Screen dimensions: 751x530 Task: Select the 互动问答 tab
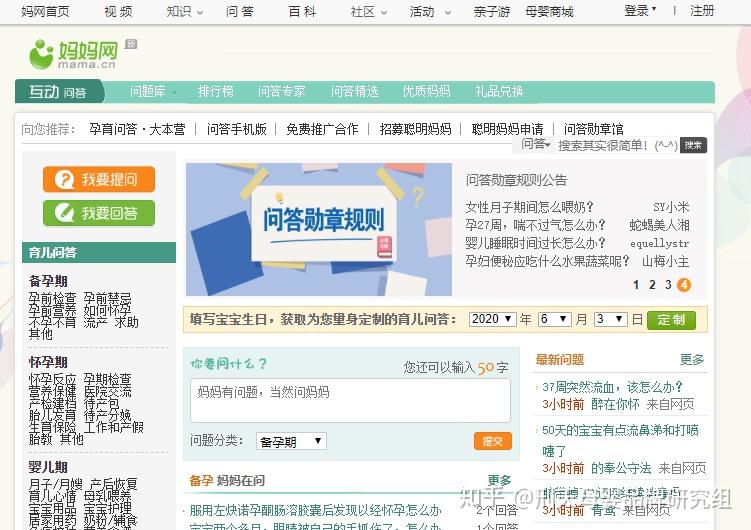(x=59, y=92)
